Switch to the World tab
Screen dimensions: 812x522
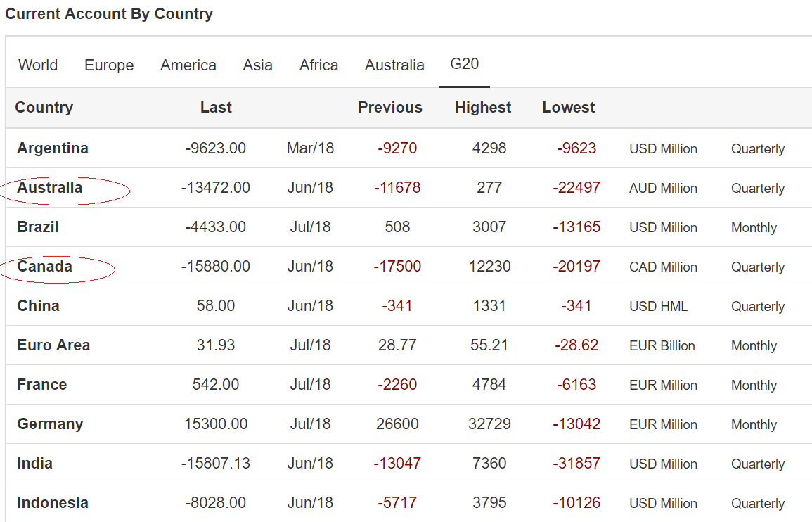pyautogui.click(x=38, y=65)
